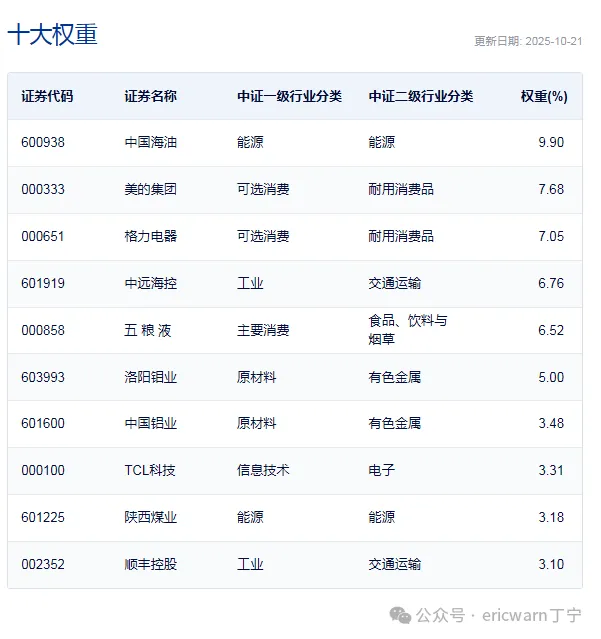The image size is (601, 639).
Task: Click the weight value 3.31
Action: 551,470
